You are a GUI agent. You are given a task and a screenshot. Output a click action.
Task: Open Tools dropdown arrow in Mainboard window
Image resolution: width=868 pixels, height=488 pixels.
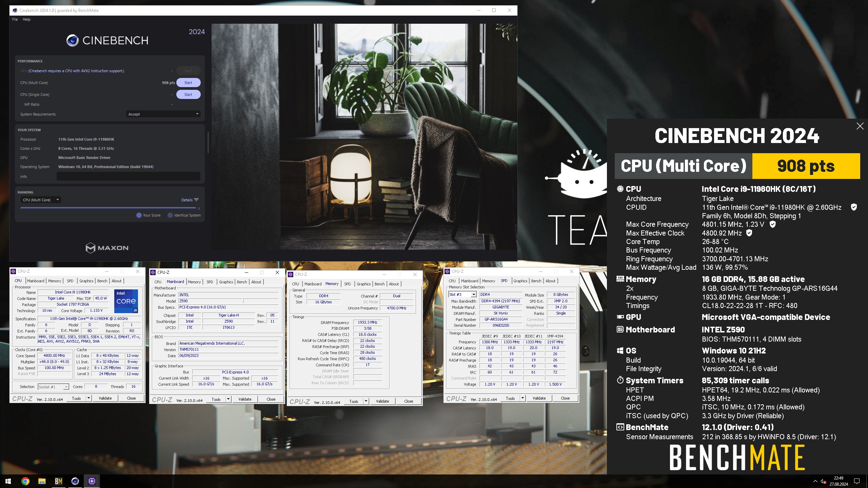(x=229, y=399)
